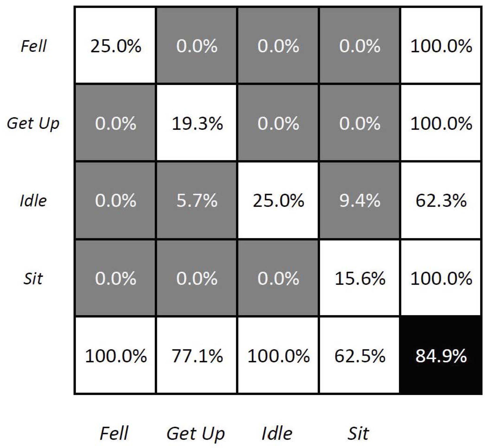Select the 'Sit' column label at bottom
Viewport: 490px width, 448px height.
(358, 433)
